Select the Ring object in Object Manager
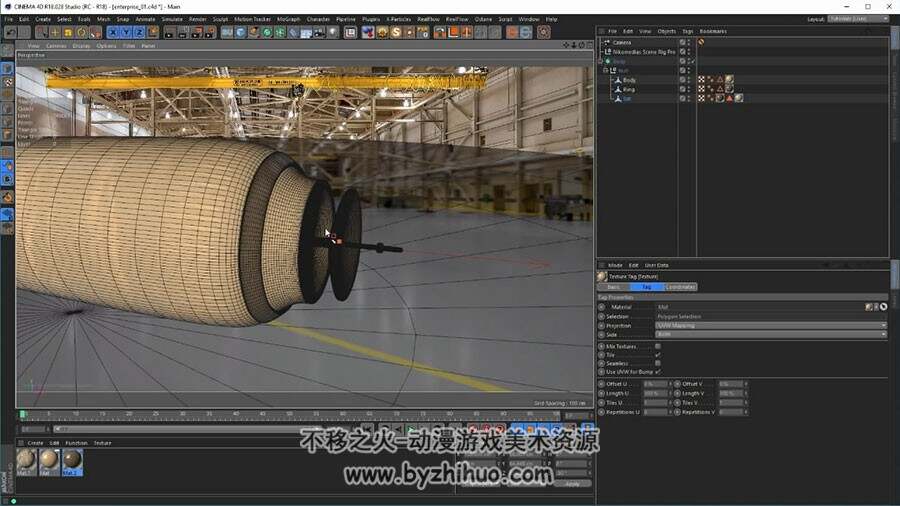Viewport: 900px width, 506px height. (x=629, y=89)
